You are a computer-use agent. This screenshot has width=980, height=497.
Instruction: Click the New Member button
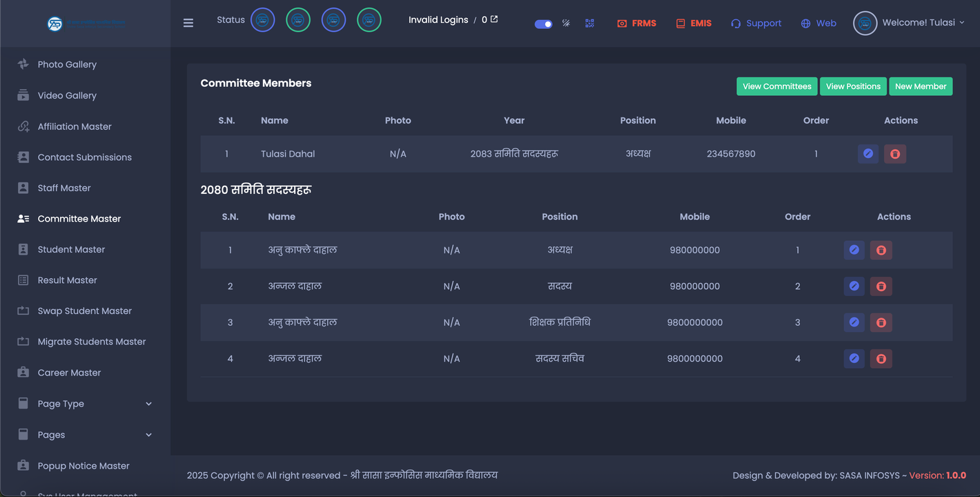pyautogui.click(x=920, y=86)
